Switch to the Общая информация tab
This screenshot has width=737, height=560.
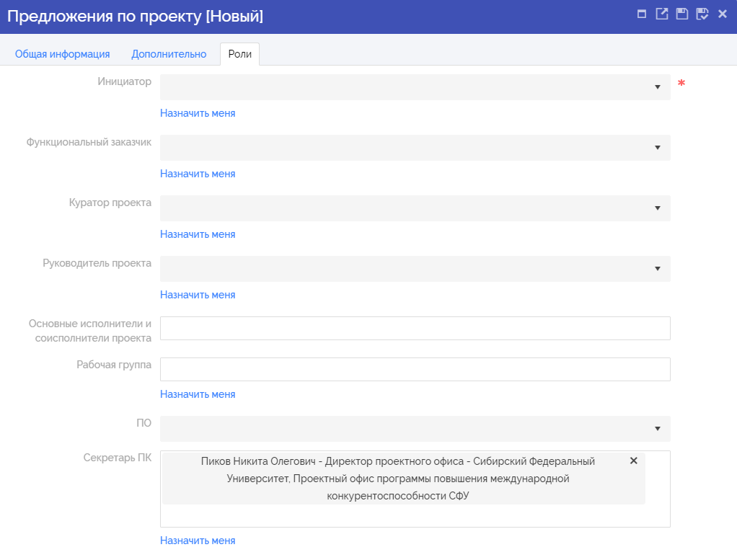[x=62, y=54]
